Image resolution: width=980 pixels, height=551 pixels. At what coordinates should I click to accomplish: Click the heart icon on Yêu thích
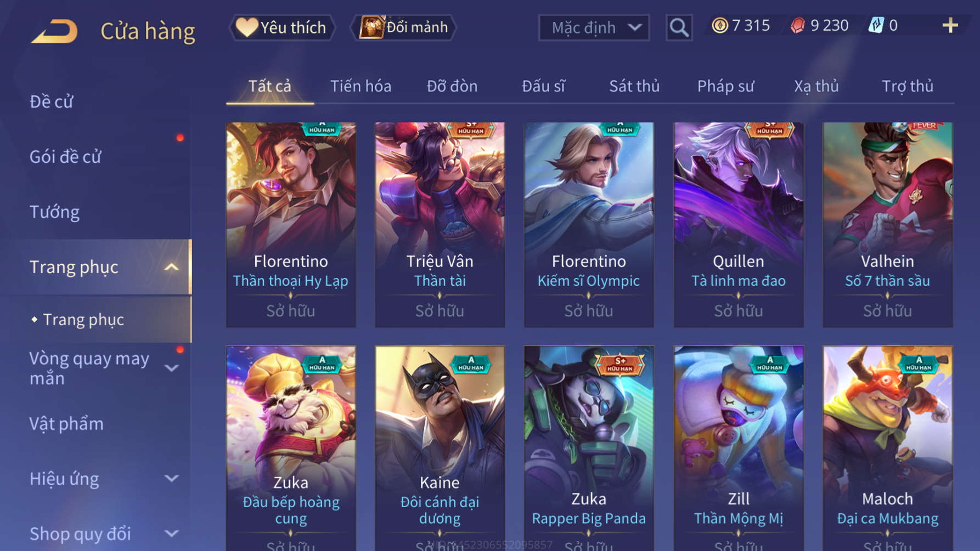tap(246, 27)
